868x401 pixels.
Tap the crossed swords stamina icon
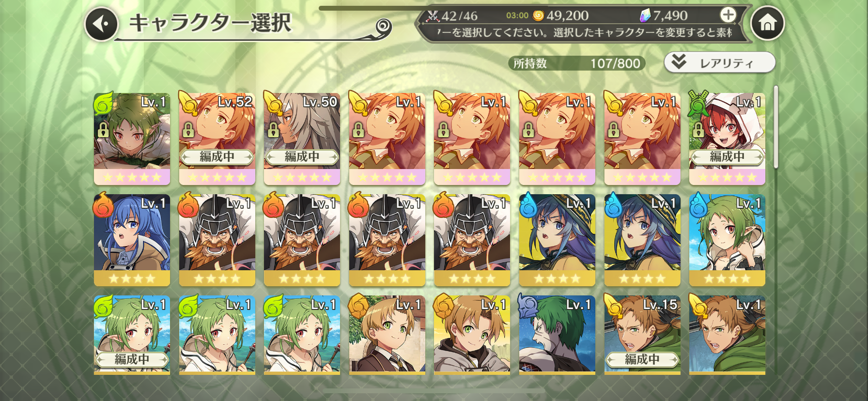pos(432,16)
